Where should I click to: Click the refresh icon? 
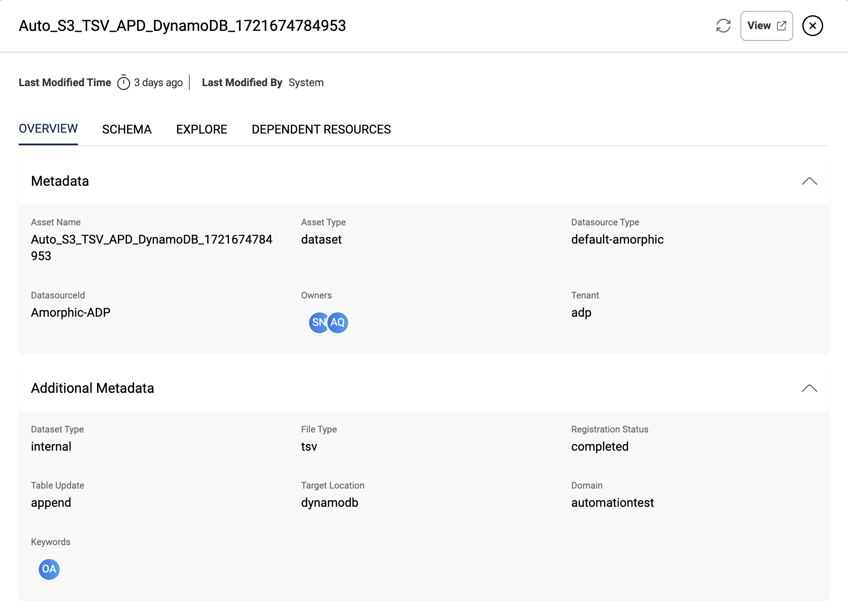coord(723,26)
